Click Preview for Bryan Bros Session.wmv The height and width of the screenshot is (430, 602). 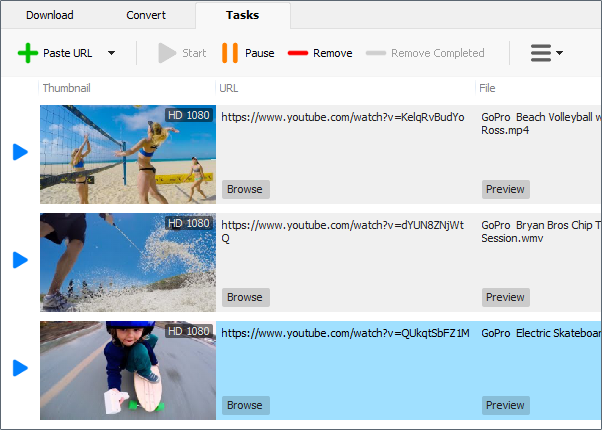[506, 297]
